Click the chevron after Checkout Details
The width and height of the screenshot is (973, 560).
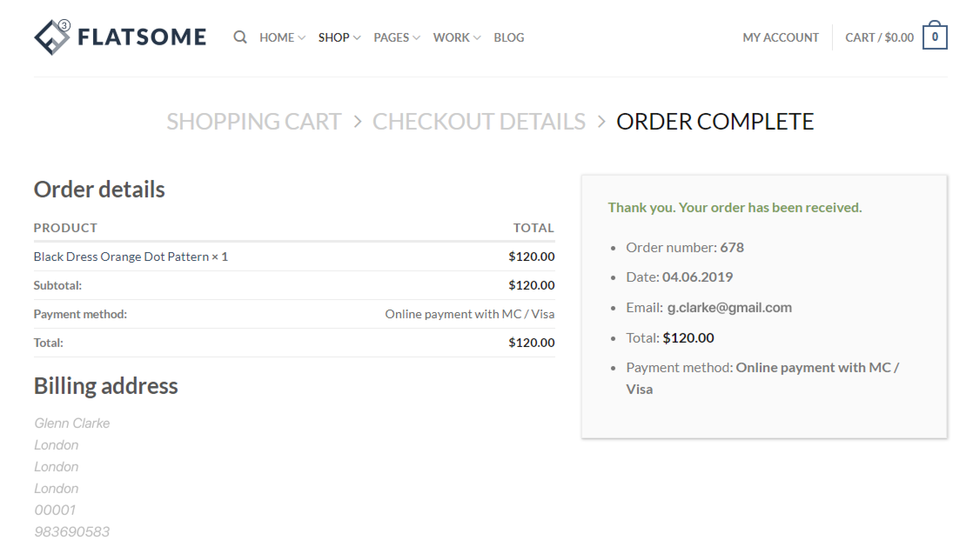click(x=601, y=122)
